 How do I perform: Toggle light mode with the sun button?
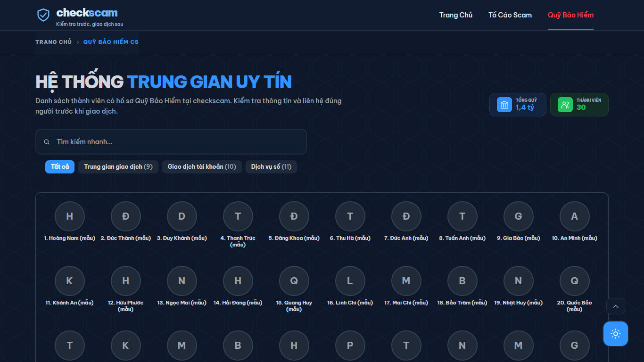[x=616, y=334]
